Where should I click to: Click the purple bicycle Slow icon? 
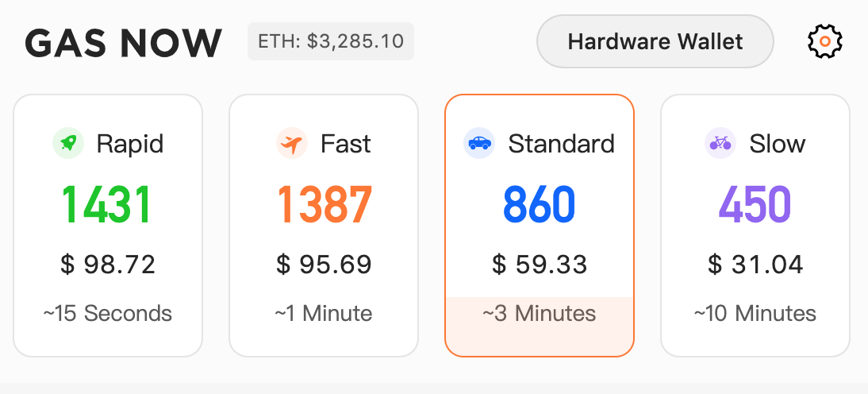tap(720, 144)
